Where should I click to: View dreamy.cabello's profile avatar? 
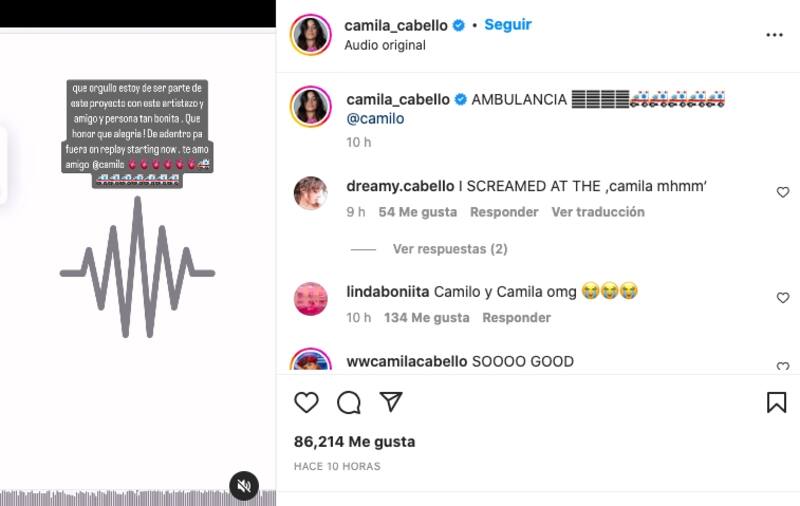pyautogui.click(x=311, y=193)
